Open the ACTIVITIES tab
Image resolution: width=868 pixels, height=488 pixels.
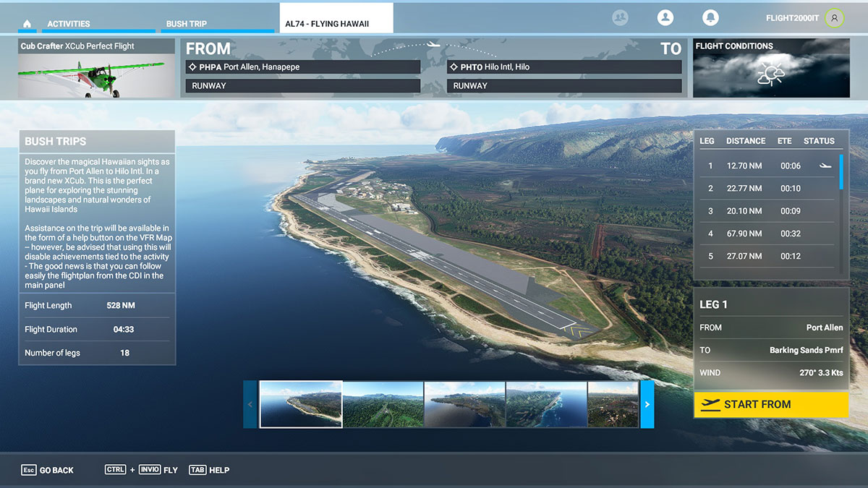(98, 24)
